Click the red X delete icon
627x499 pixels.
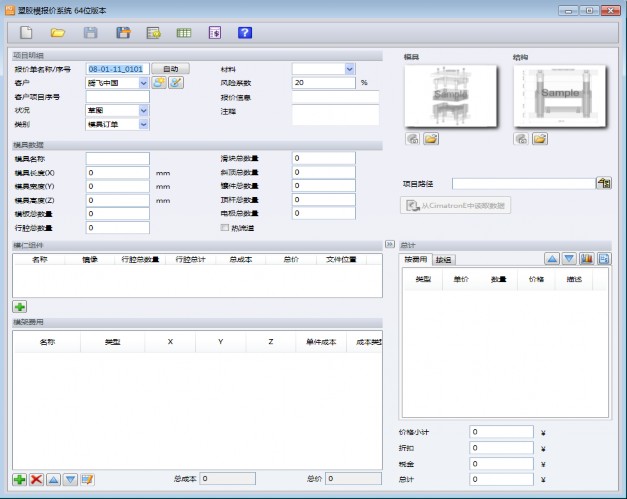(37, 480)
